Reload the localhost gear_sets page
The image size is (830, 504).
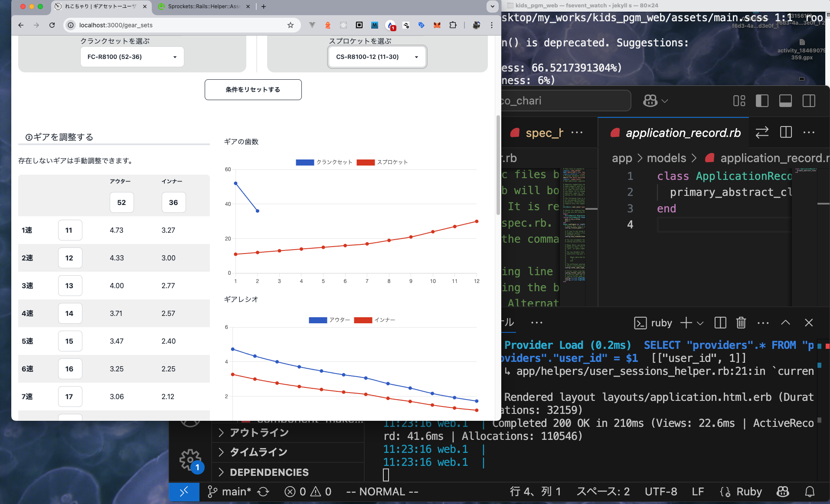52,25
